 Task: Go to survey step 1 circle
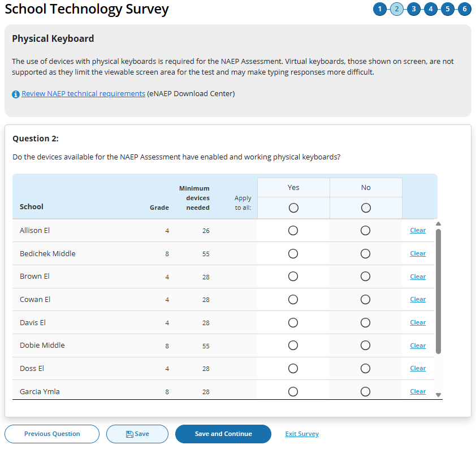pos(379,9)
